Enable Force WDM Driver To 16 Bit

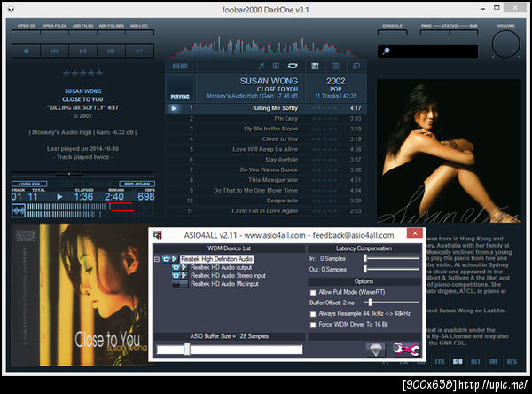coord(313,325)
